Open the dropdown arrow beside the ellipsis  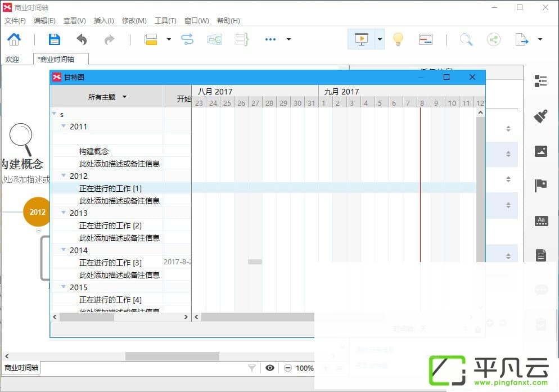[x=288, y=39]
